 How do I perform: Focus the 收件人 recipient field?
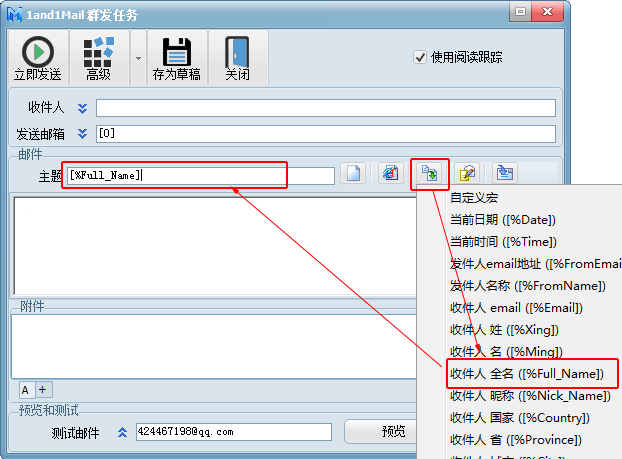click(326, 108)
